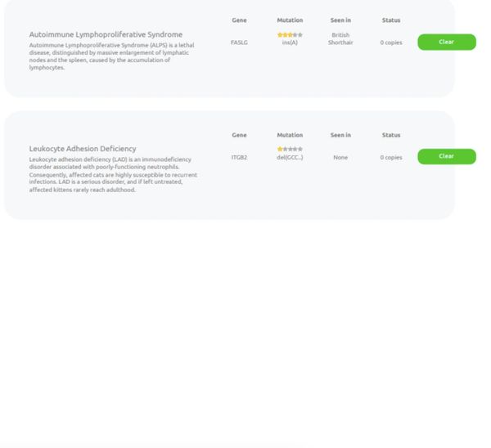This screenshot has height=448, width=491.
Task: Select the FASLG gene label
Action: pyautogui.click(x=239, y=43)
